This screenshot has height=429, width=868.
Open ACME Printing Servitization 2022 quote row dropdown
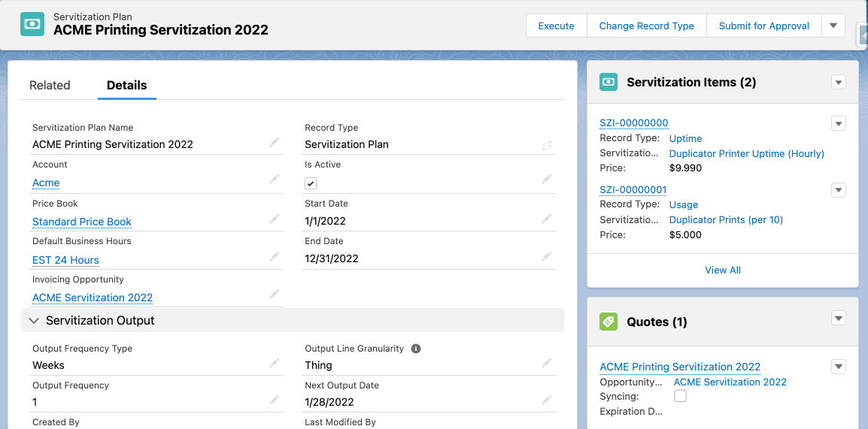click(839, 367)
